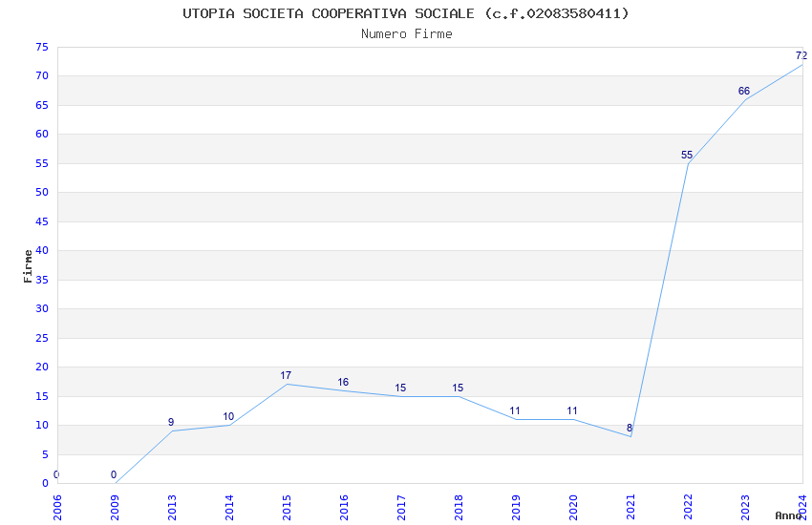Click y-axis tick value 60

(x=42, y=135)
